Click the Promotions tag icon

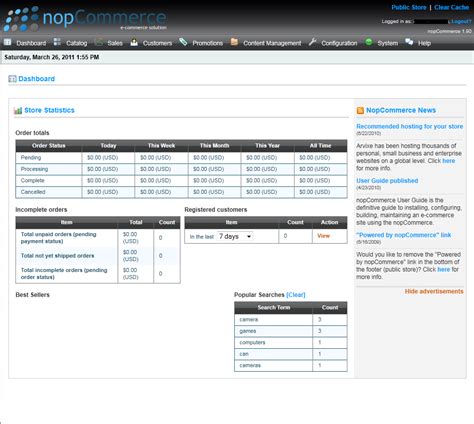183,42
